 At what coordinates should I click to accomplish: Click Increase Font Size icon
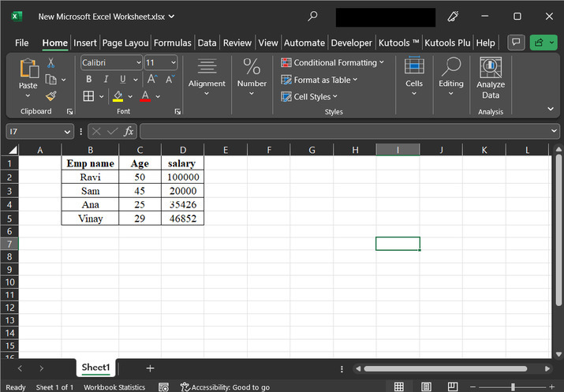click(x=153, y=80)
